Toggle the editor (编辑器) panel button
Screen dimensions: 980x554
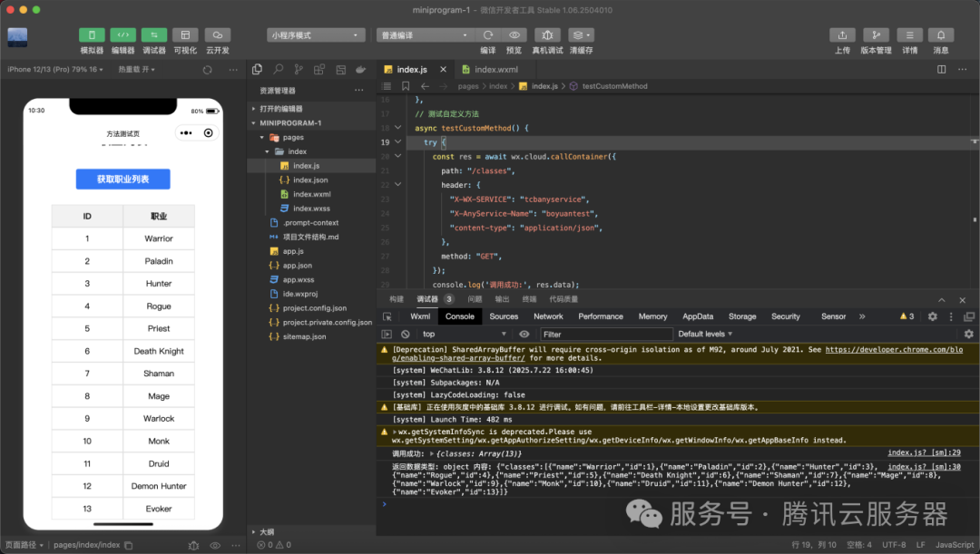123,35
